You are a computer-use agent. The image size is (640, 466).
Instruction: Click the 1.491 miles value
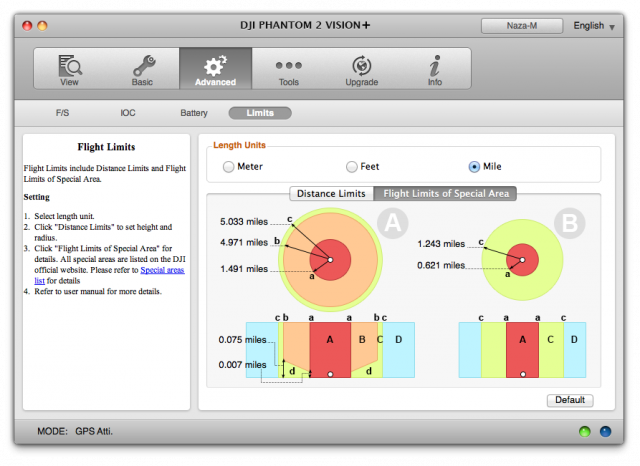[x=244, y=269]
